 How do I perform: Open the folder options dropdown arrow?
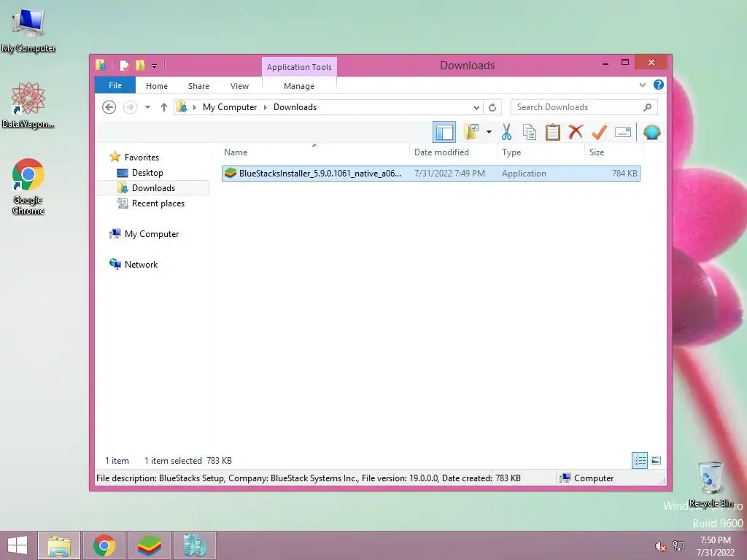click(489, 132)
